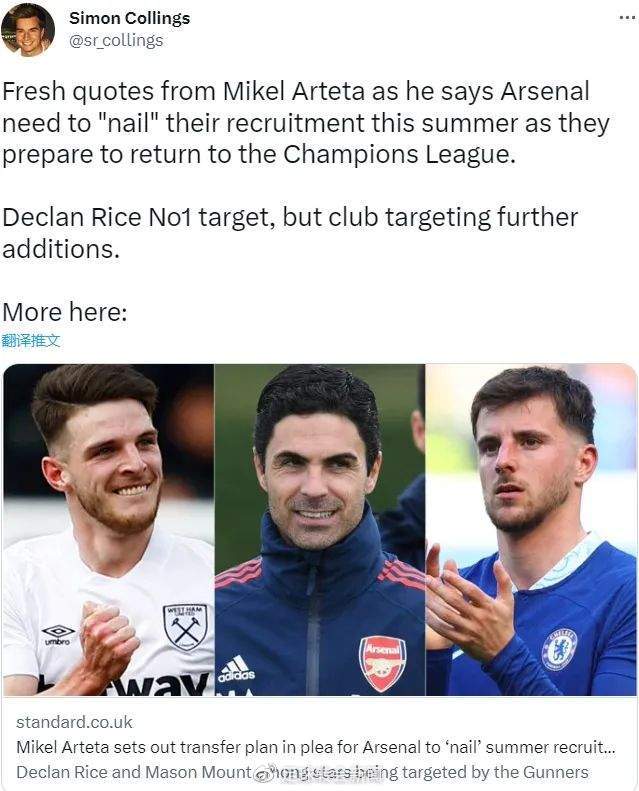This screenshot has height=791, width=639.
Task: Open the Mason Mount photo on right
Action: click(x=531, y=529)
